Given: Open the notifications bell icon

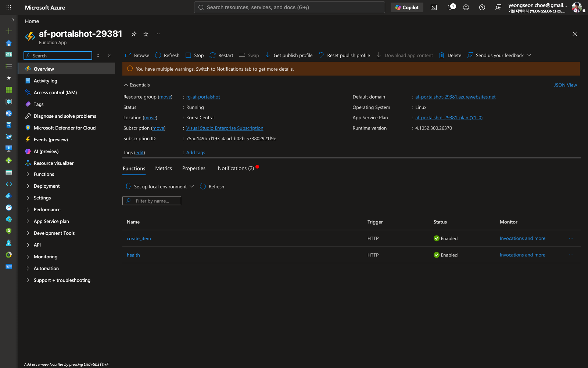Looking at the screenshot, I should (x=450, y=7).
